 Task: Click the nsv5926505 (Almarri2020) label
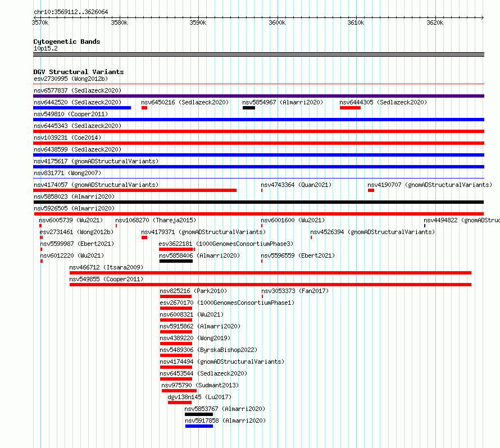(74, 208)
